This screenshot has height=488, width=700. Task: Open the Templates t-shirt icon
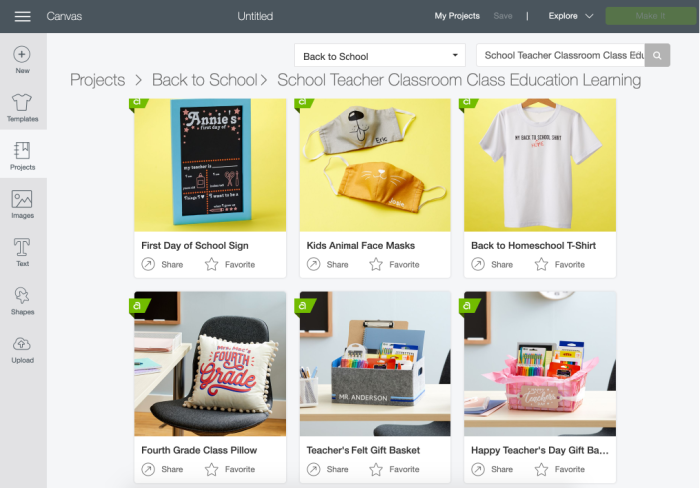coord(22,103)
